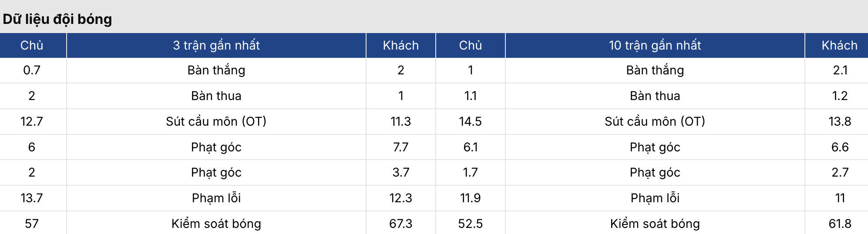The image size is (868, 234).
Task: Click the 2.1 goals scored value
Action: point(839,70)
